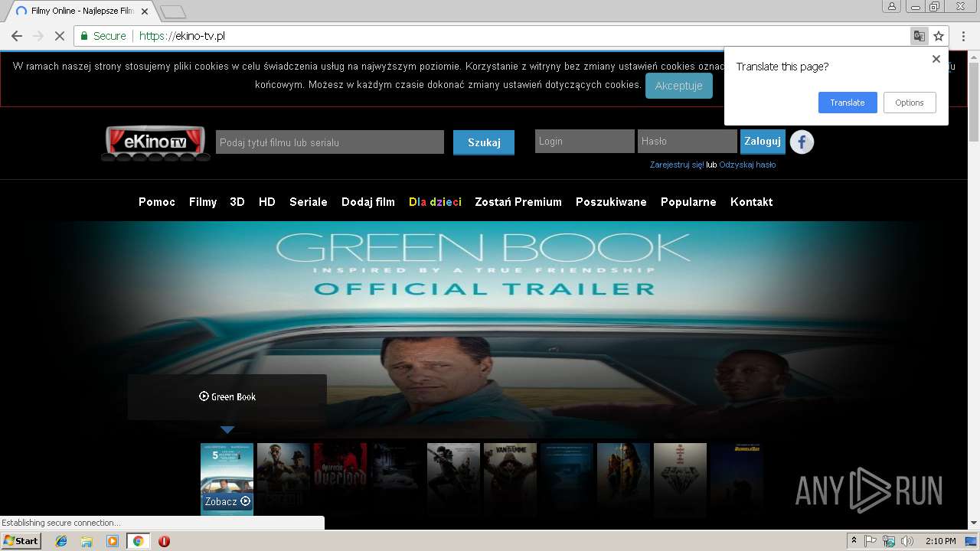Image resolution: width=980 pixels, height=551 pixels.
Task: Click Zobacz on Green Book poster
Action: [227, 501]
